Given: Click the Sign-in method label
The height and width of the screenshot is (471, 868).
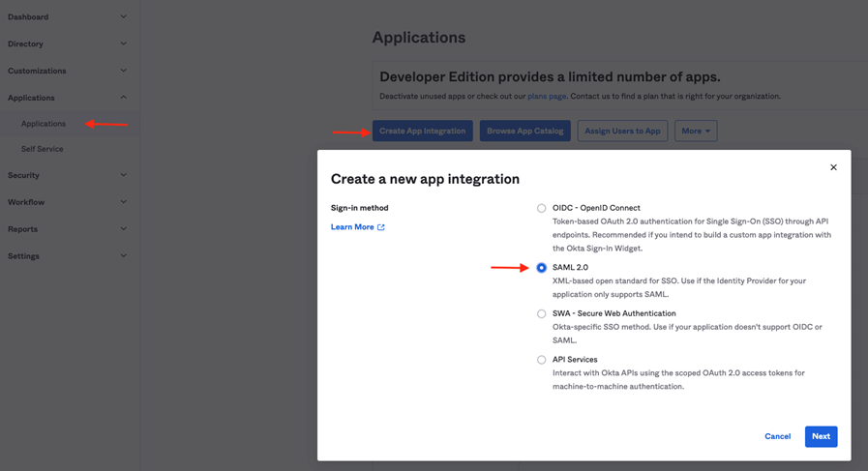Looking at the screenshot, I should tap(360, 208).
